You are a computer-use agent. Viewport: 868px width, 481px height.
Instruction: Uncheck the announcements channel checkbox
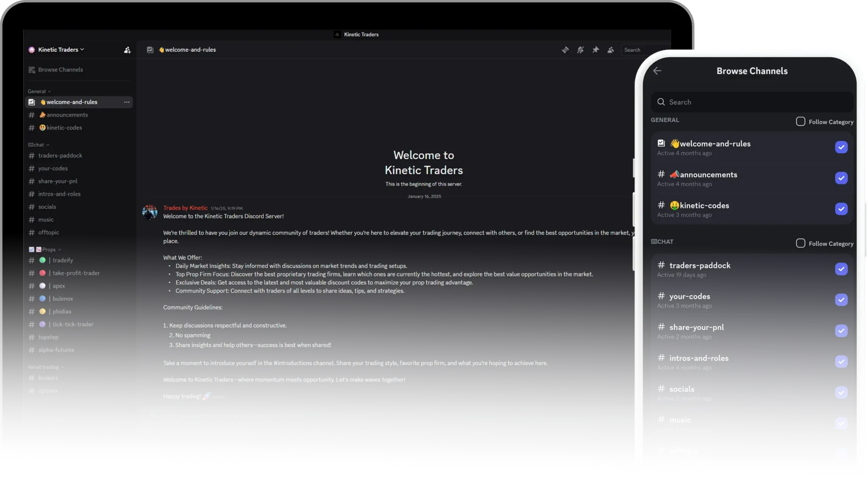[x=841, y=178]
